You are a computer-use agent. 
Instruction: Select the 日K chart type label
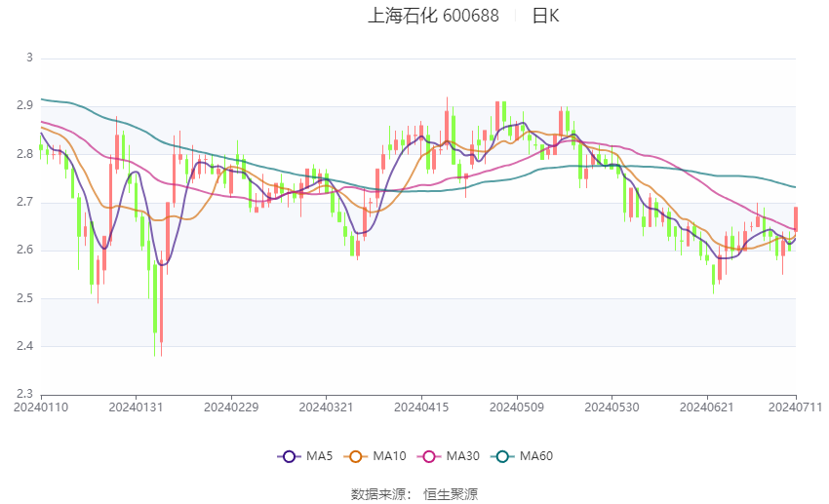[x=545, y=16]
